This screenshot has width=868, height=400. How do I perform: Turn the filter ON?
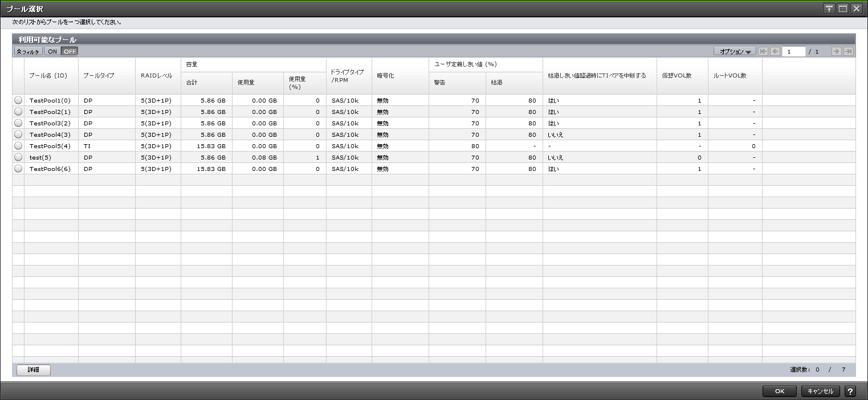pos(52,51)
